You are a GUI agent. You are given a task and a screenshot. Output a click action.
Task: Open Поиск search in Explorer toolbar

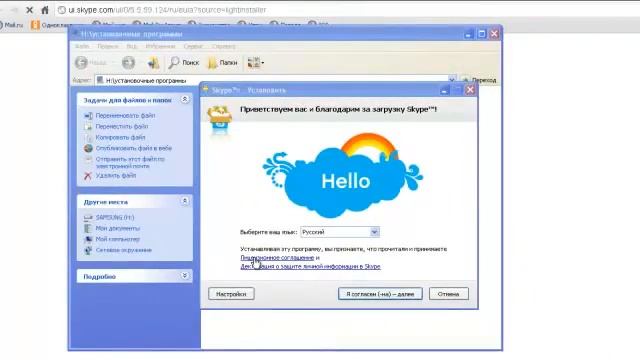pyautogui.click(x=184, y=62)
